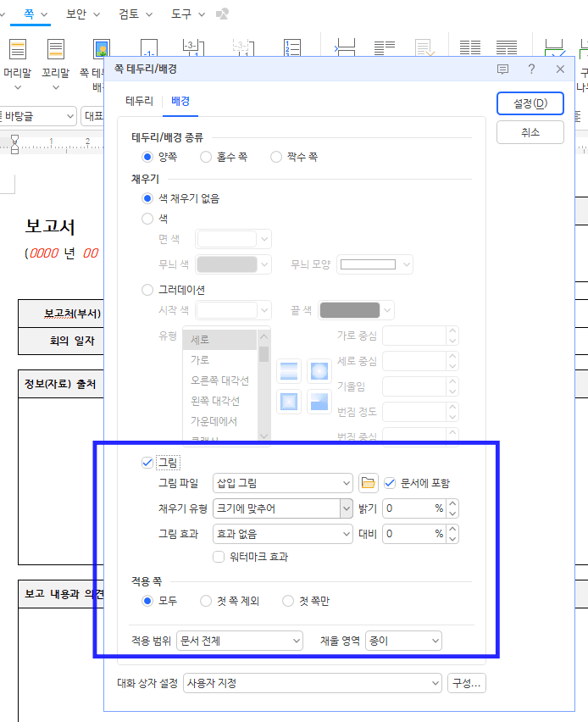Select 홀수 쪽 radio button

point(206,157)
